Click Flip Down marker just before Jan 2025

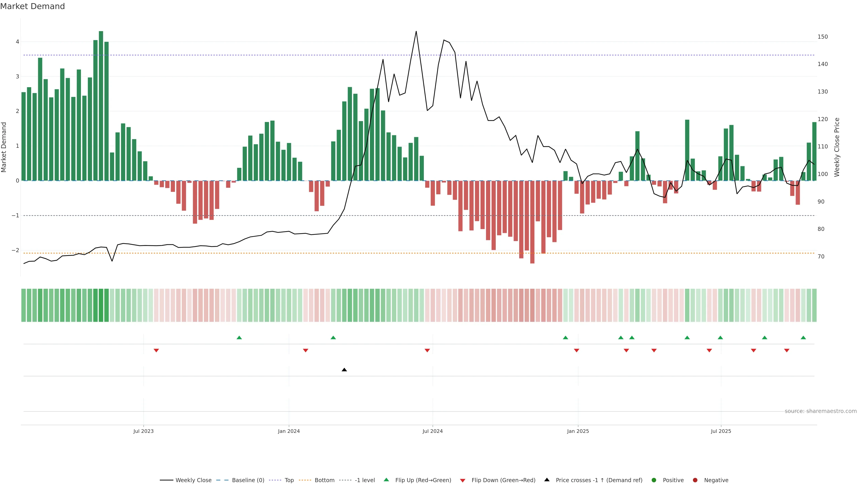[577, 351]
